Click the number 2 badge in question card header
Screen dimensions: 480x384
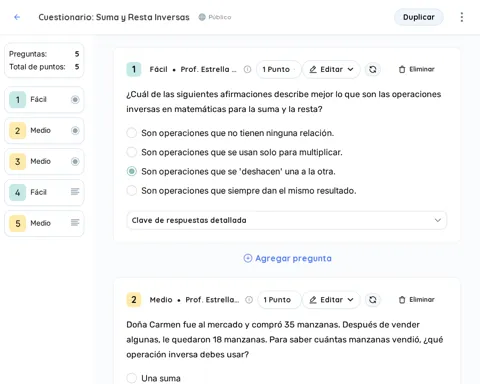click(134, 300)
